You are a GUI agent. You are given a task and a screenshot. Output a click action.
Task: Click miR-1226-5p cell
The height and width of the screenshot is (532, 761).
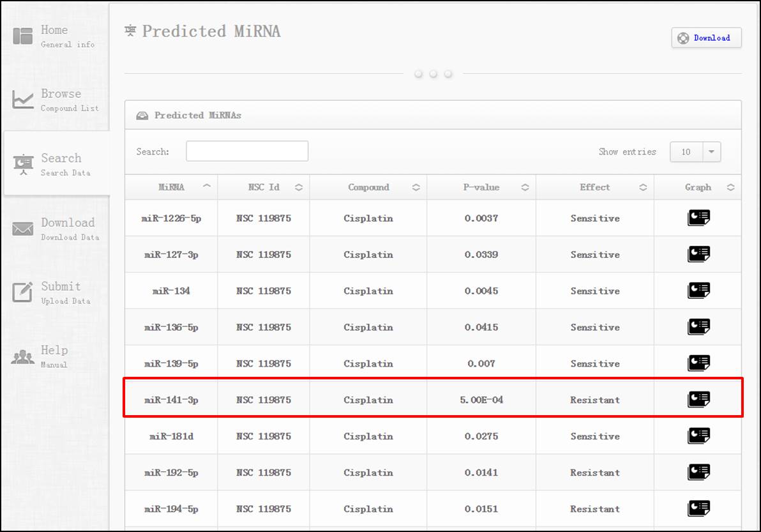point(171,218)
